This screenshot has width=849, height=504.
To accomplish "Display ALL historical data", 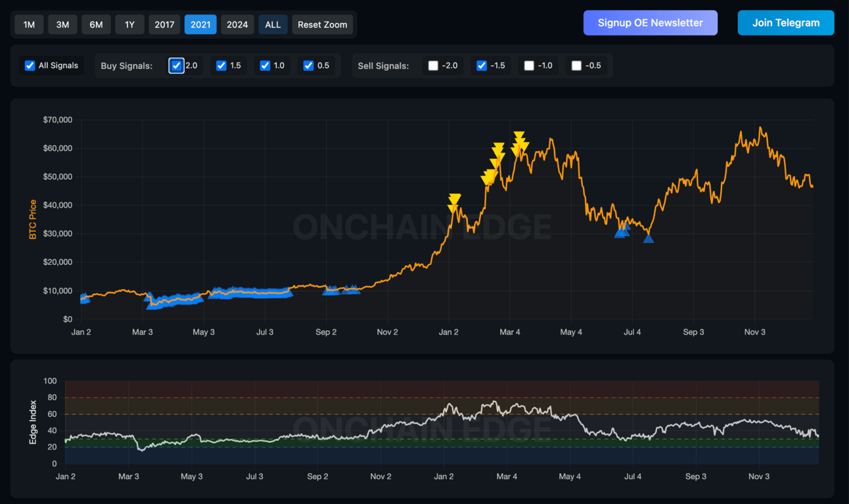I will pyautogui.click(x=273, y=24).
